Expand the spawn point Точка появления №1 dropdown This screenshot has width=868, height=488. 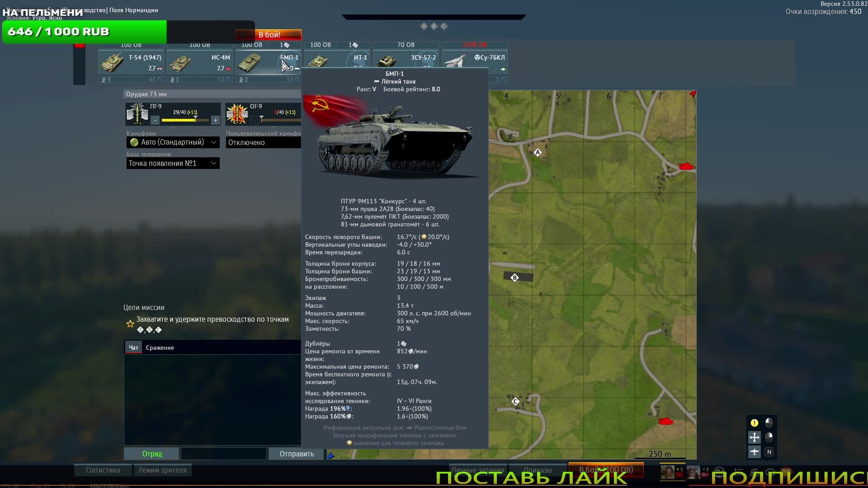click(173, 163)
